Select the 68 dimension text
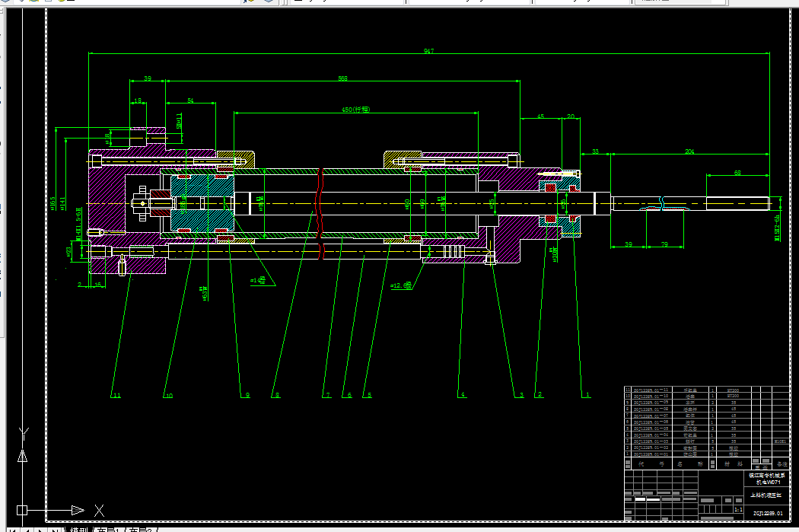This screenshot has height=532, width=799. [737, 174]
